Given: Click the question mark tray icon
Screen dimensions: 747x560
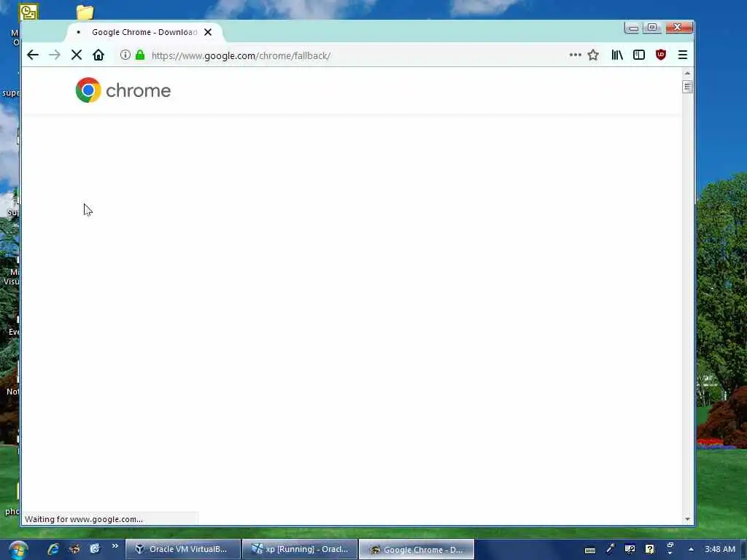Looking at the screenshot, I should (649, 549).
